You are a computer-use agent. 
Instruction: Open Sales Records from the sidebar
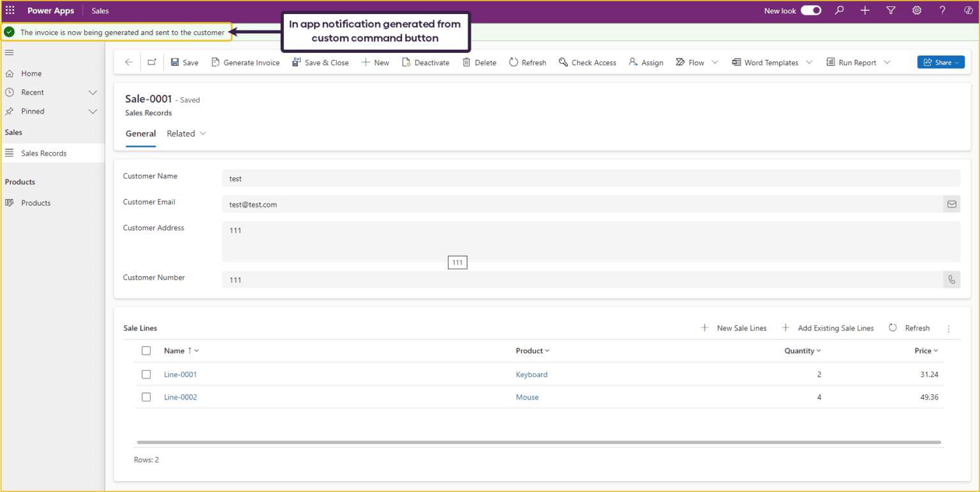(x=44, y=153)
